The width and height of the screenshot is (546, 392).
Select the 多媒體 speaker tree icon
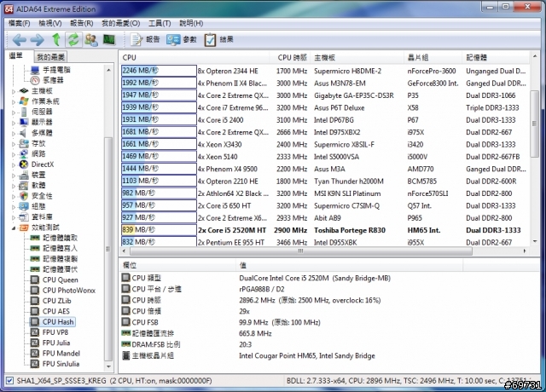coord(24,133)
